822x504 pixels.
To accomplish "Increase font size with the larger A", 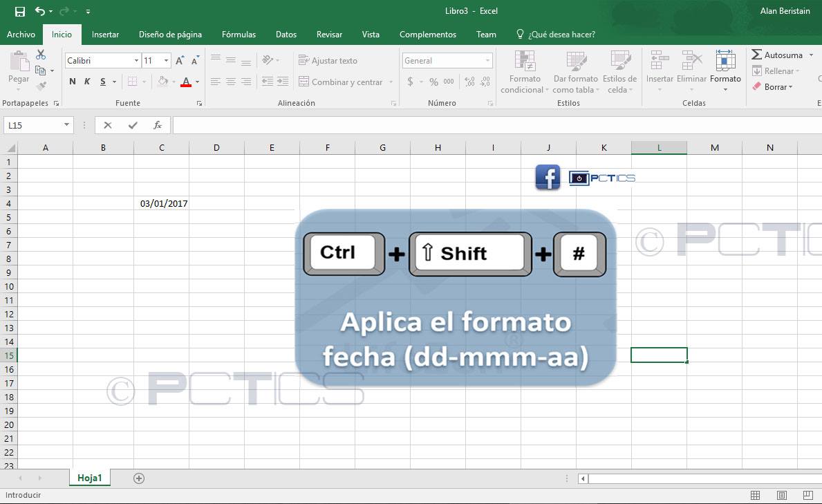I will pyautogui.click(x=180, y=60).
